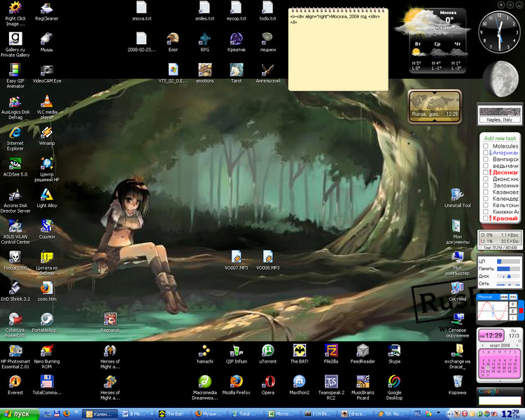Image resolution: width=525 pixels, height=420 pixels.
Task: Open Uninstall Tool desktop icon
Action: pyautogui.click(x=457, y=198)
